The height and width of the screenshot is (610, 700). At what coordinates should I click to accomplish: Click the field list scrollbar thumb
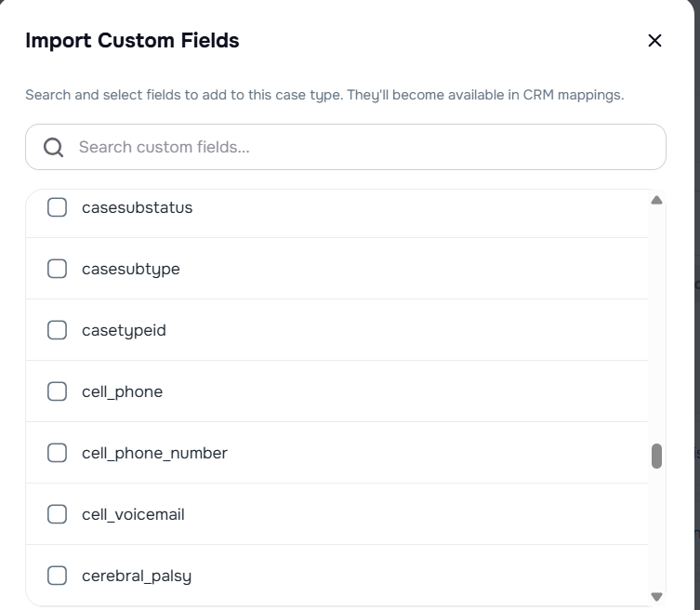click(x=656, y=456)
